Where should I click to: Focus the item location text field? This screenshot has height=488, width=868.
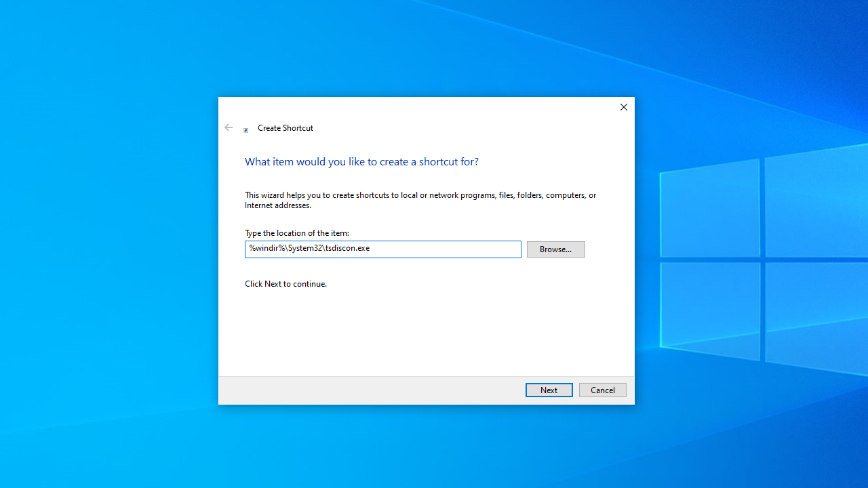click(x=382, y=249)
